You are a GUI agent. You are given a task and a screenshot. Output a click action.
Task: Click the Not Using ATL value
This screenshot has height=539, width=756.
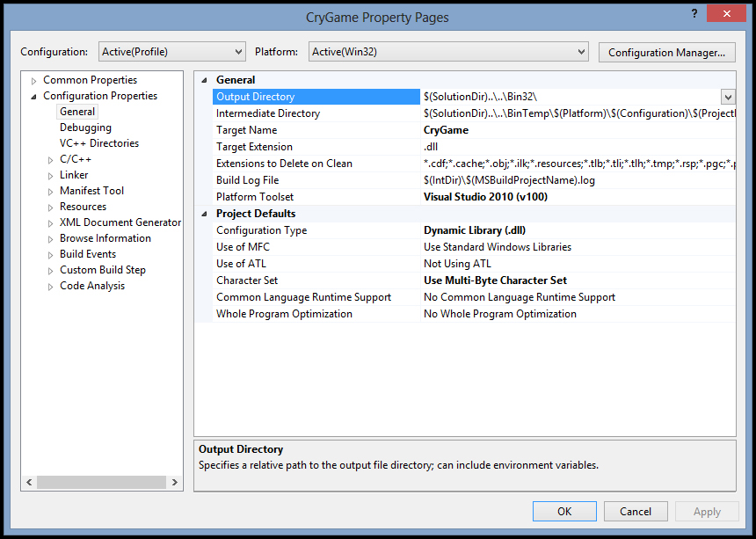(457, 264)
